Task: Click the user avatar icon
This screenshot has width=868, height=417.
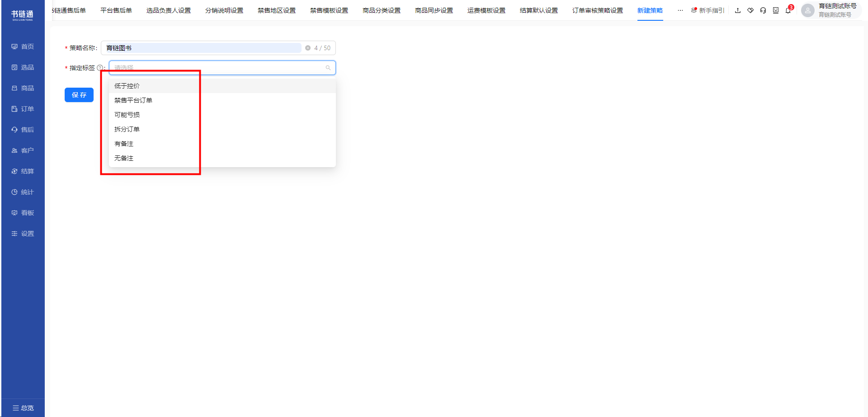Action: 808,10
